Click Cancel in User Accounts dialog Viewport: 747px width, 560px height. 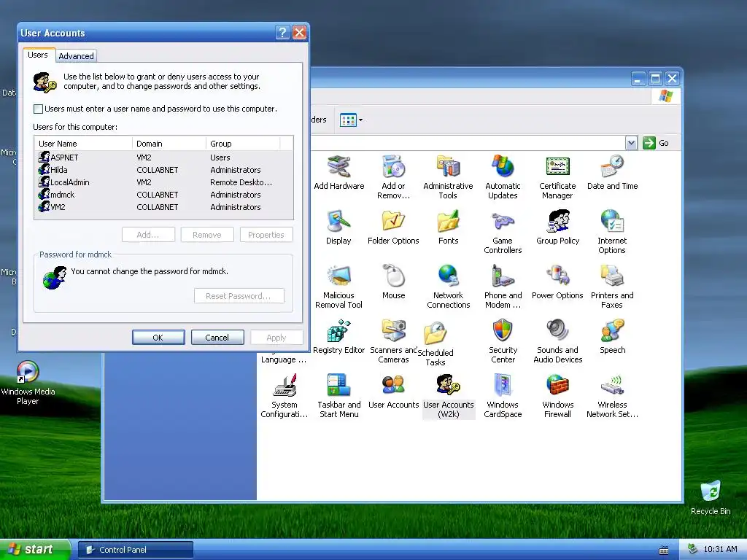coord(217,337)
